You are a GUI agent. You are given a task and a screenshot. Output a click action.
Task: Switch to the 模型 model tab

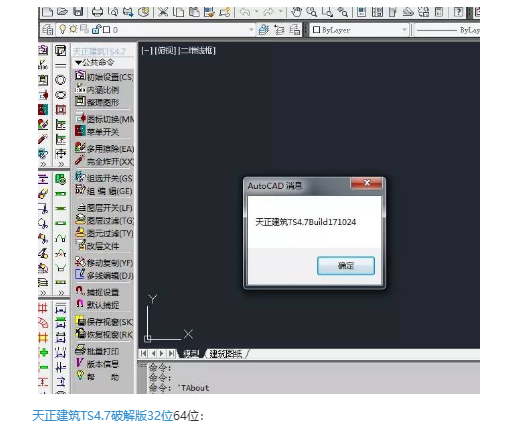coord(191,354)
